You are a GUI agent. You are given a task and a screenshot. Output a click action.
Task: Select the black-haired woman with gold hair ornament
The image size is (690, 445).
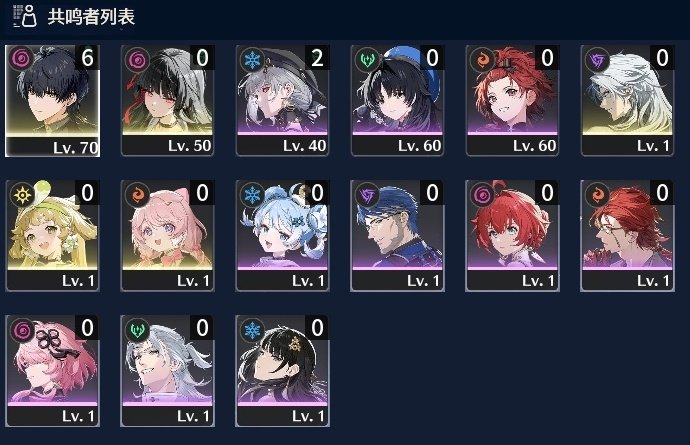pos(283,371)
